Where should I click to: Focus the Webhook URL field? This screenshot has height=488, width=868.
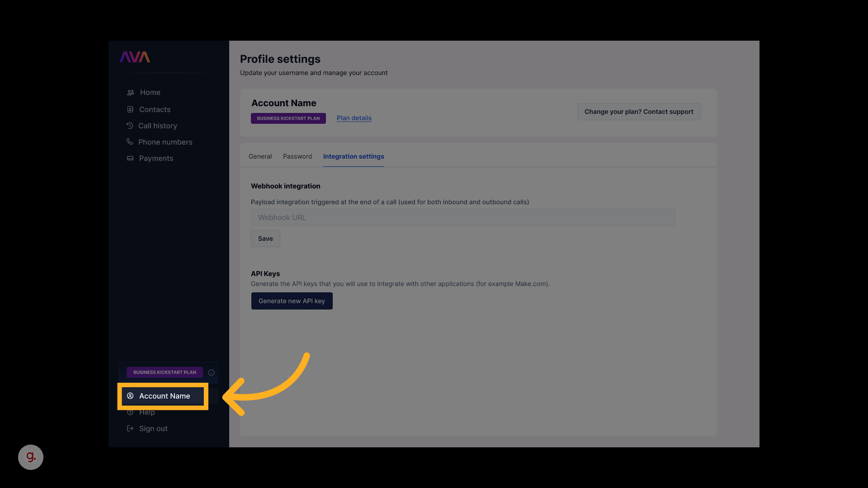pyautogui.click(x=462, y=217)
